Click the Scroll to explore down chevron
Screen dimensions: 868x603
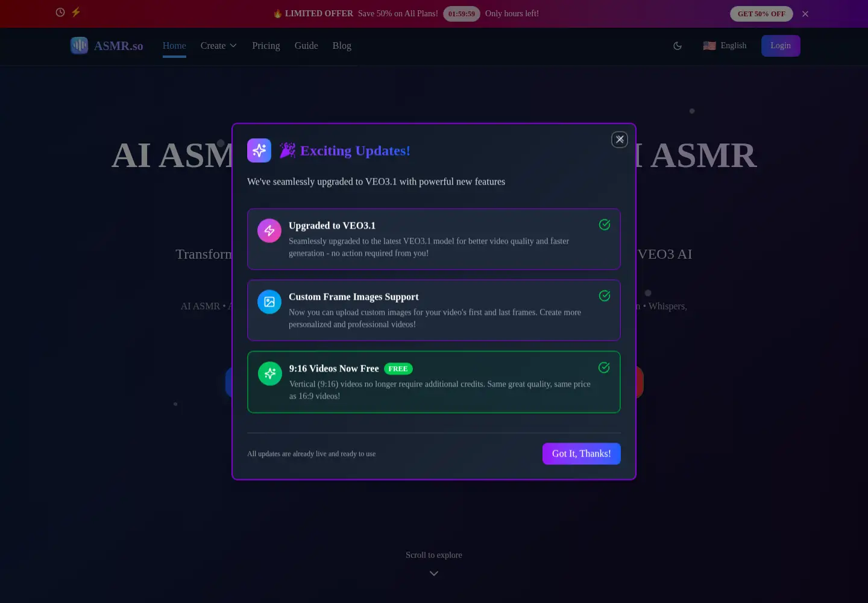434,573
